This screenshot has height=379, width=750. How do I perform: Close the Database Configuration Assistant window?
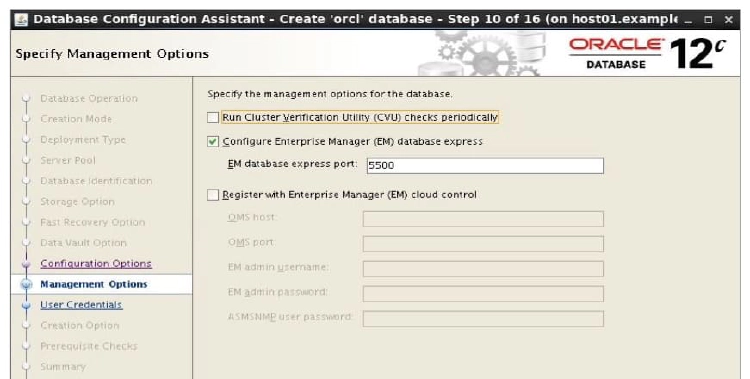(728, 20)
